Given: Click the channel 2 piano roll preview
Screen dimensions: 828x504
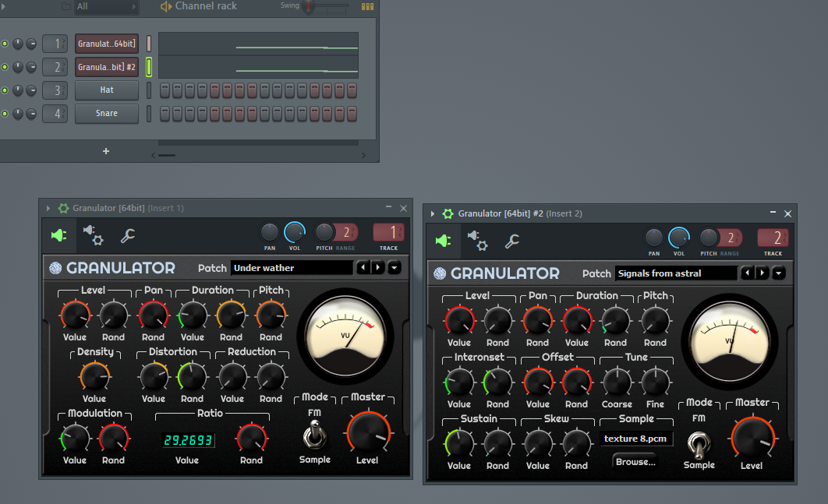Looking at the screenshot, I should (258, 67).
